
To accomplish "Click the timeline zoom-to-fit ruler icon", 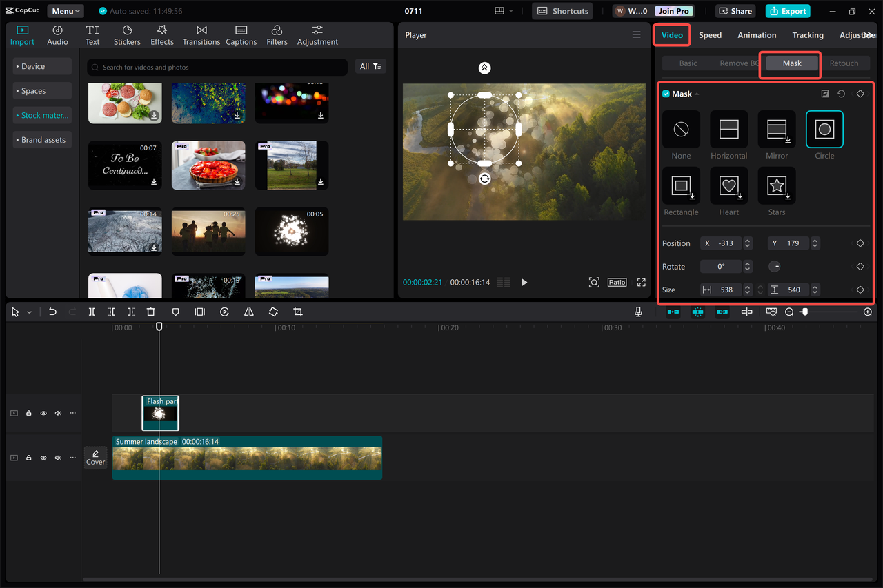I will (x=771, y=312).
